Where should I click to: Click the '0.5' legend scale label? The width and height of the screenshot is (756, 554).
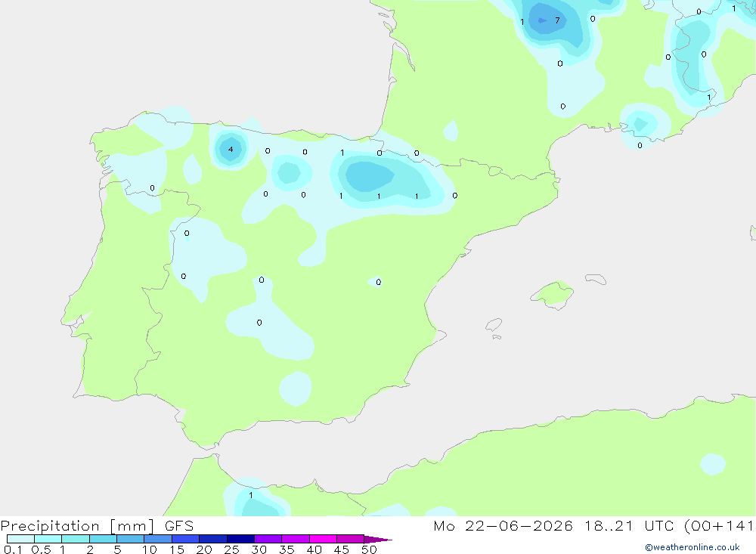[41, 549]
